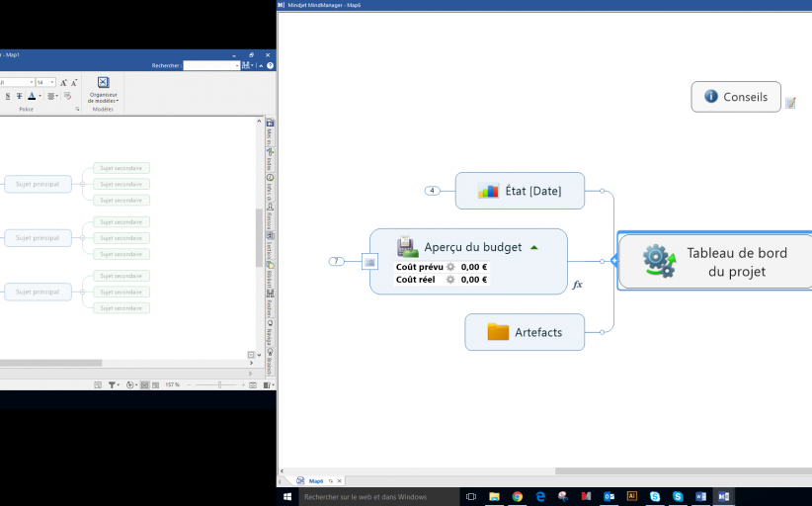Switch to the Map5 document tab
Image resolution: width=812 pixels, height=506 pixels.
coord(316,480)
